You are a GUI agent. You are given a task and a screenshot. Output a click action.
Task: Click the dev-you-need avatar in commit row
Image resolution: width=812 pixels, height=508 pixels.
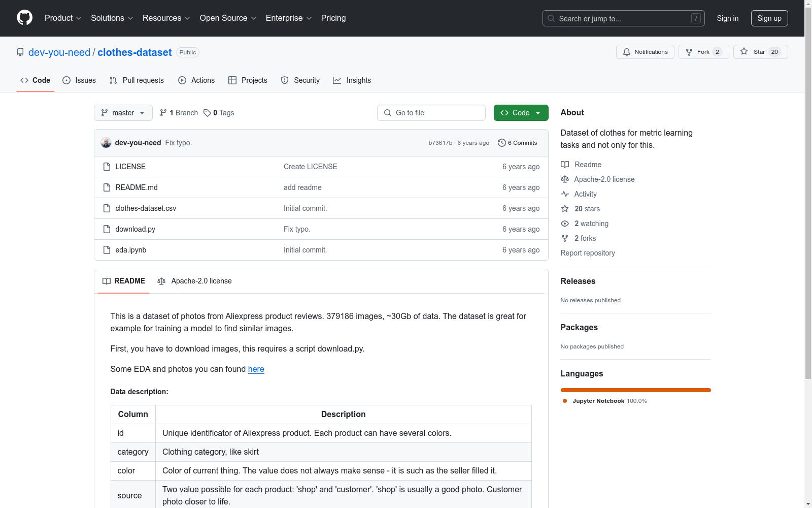pyautogui.click(x=106, y=143)
